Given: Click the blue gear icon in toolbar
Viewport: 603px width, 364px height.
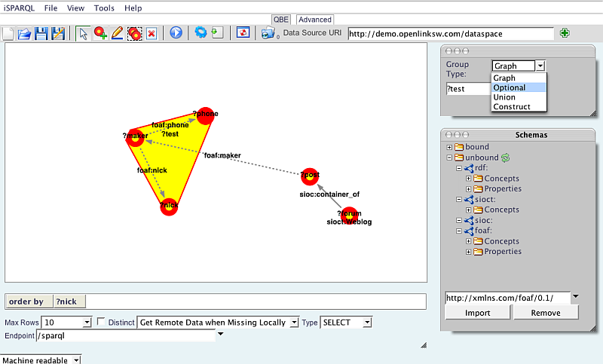Looking at the screenshot, I should click(200, 32).
